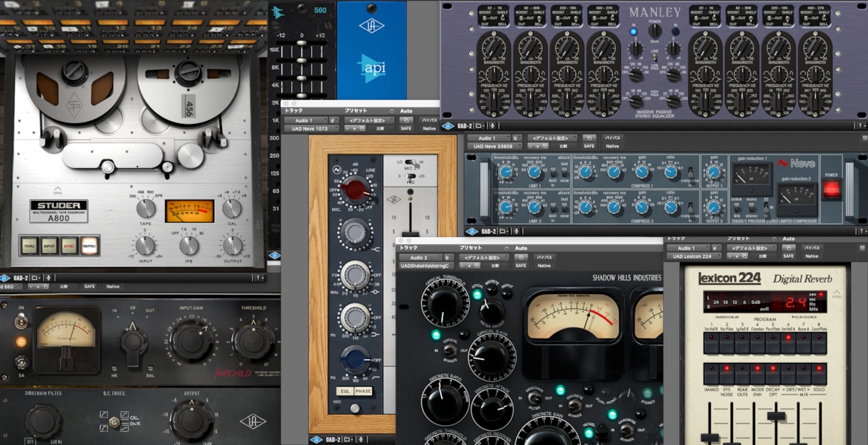Toggle the EQL button on Neve 1073
Screen dimensions: 868x445
(x=345, y=392)
